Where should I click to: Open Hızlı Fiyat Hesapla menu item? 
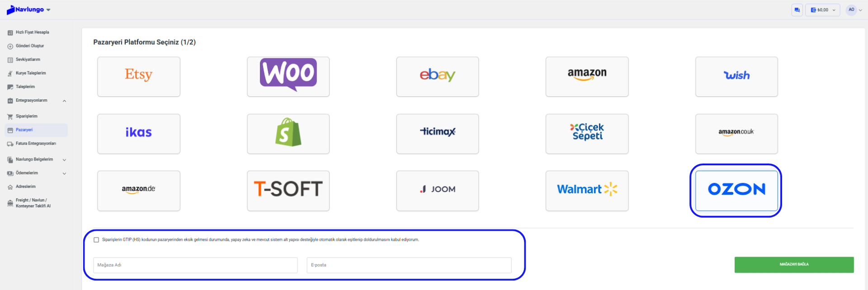(x=32, y=33)
